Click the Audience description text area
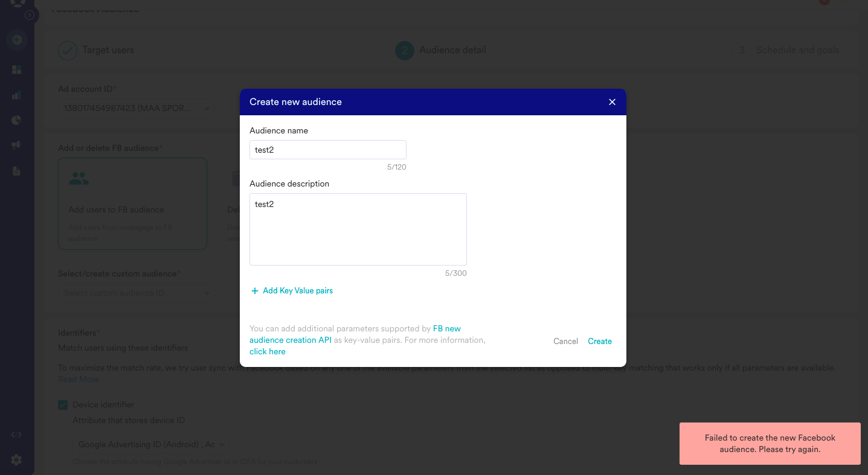The image size is (868, 475). pyautogui.click(x=358, y=229)
